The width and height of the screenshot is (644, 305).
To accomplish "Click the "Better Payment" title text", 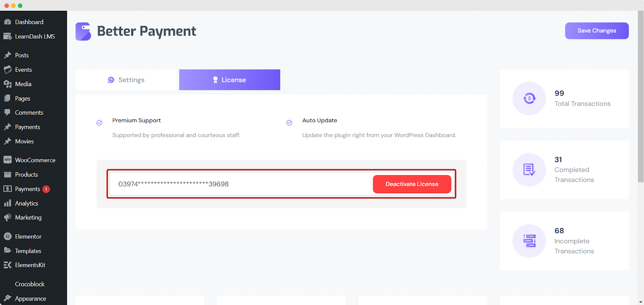I will click(x=147, y=31).
